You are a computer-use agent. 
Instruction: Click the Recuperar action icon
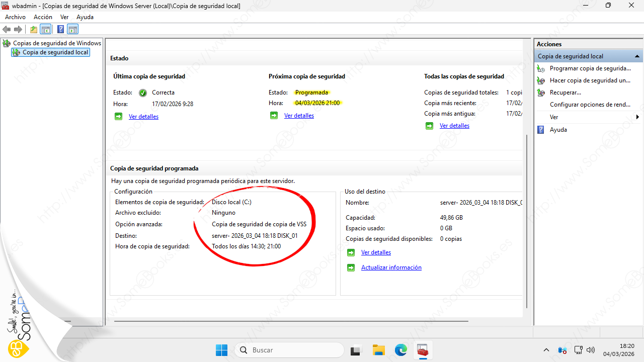pos(541,93)
